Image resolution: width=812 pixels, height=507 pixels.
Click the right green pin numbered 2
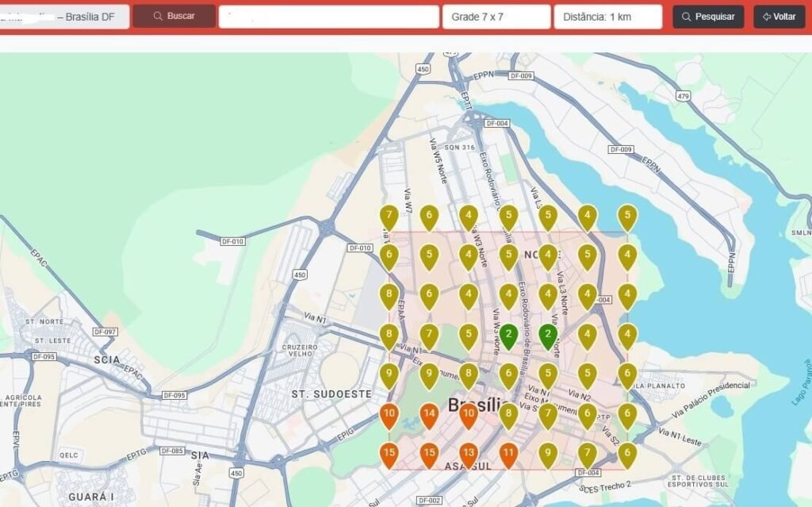click(548, 335)
